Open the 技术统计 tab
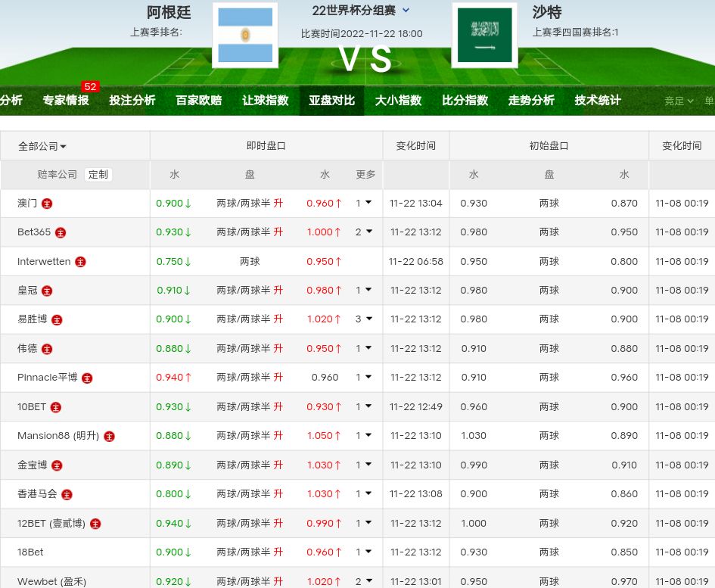Viewport: 715px width, 588px height. coord(598,101)
